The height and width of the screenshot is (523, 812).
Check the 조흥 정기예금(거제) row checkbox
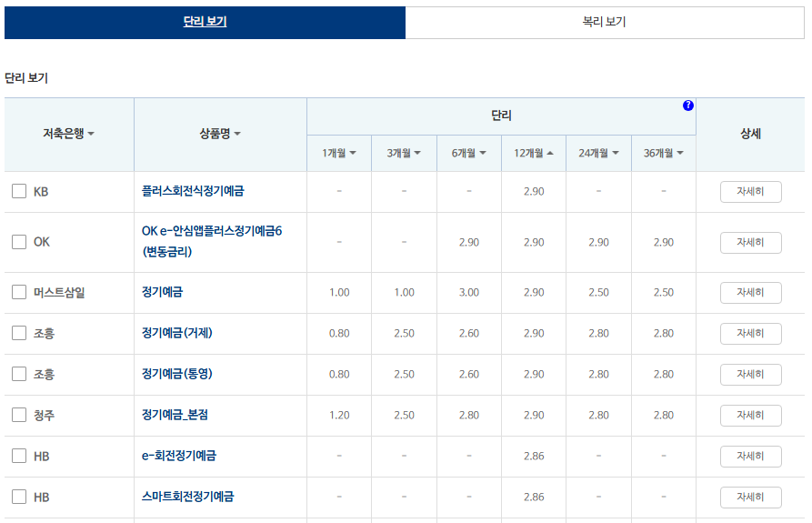click(19, 333)
